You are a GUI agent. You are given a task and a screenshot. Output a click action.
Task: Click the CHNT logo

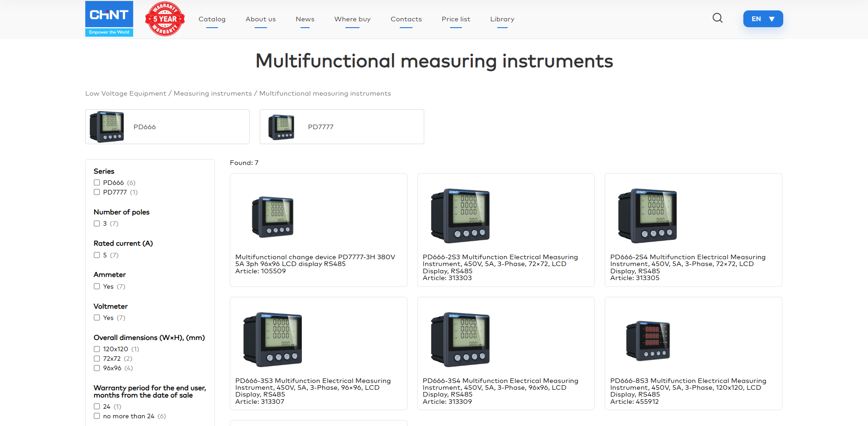click(x=109, y=19)
